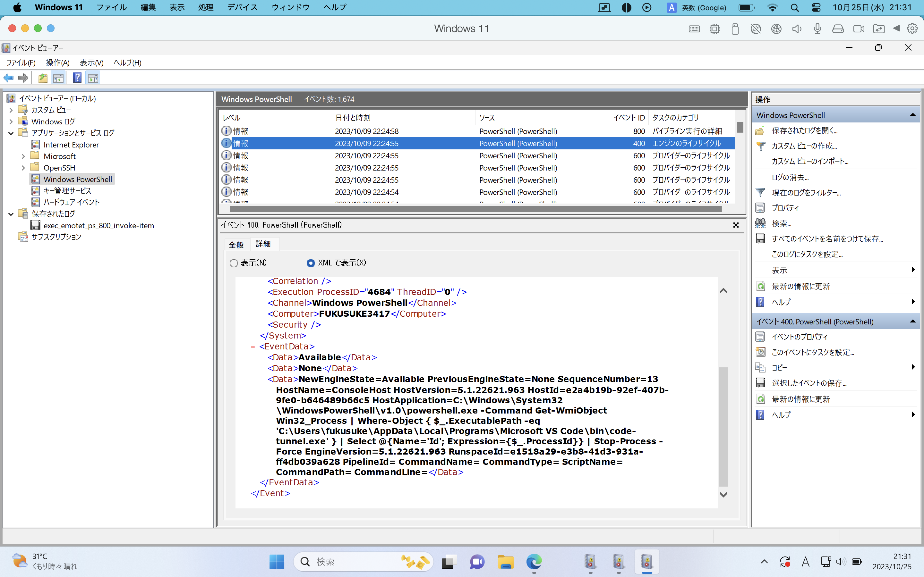Screen dimensions: 924x577
Task: Select the filter current log funnel icon
Action: pyautogui.click(x=761, y=192)
